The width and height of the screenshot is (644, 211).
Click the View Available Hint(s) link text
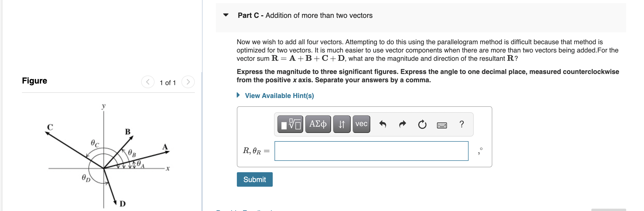click(x=279, y=96)
